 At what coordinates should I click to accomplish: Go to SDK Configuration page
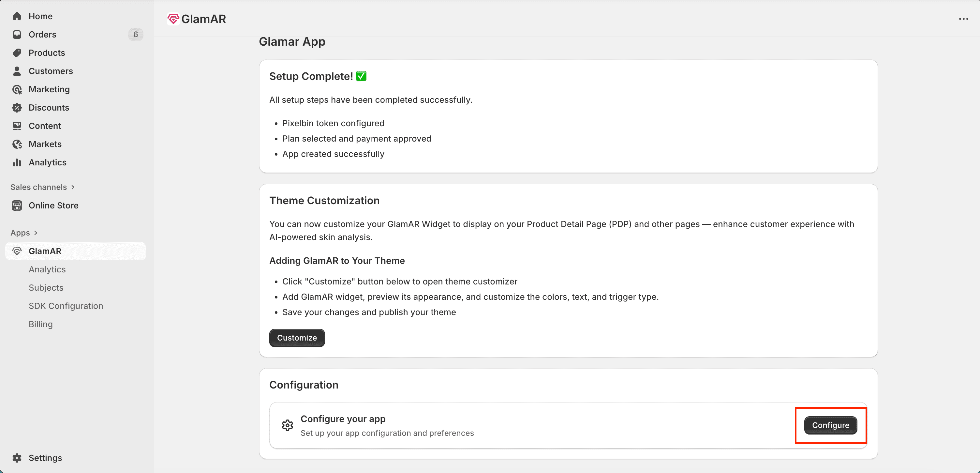(66, 306)
